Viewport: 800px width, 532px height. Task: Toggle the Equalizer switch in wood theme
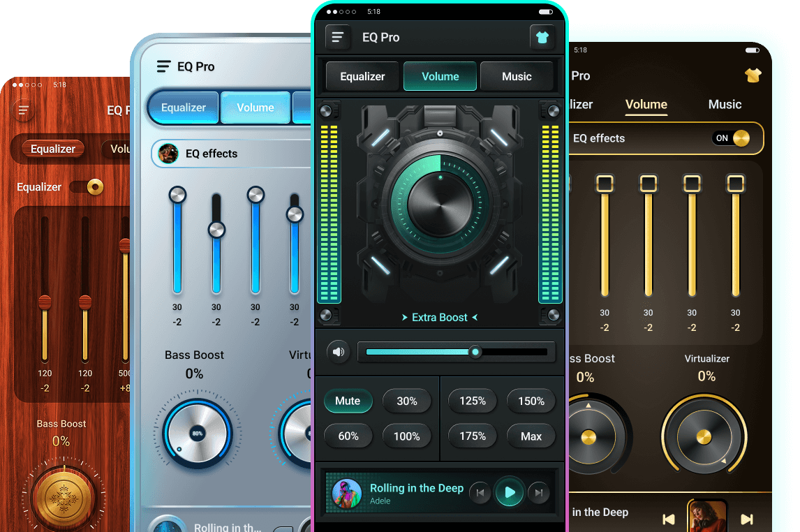tap(87, 187)
